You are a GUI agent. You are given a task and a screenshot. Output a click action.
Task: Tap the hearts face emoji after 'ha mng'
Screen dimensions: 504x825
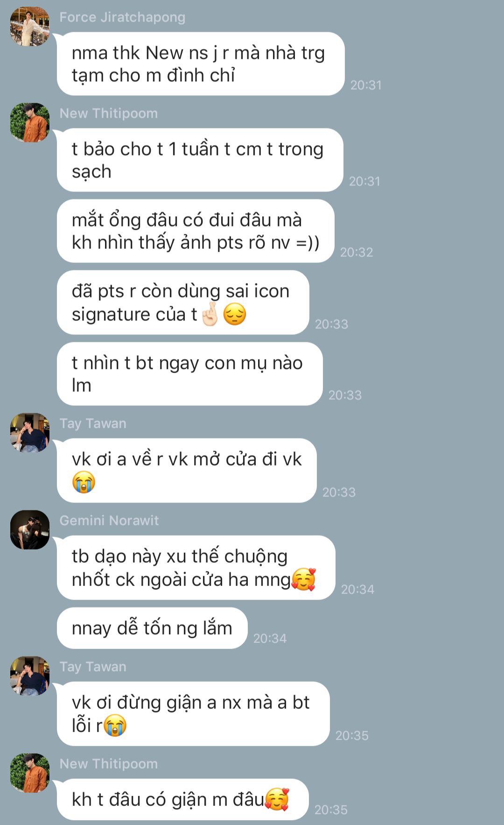coord(304,579)
